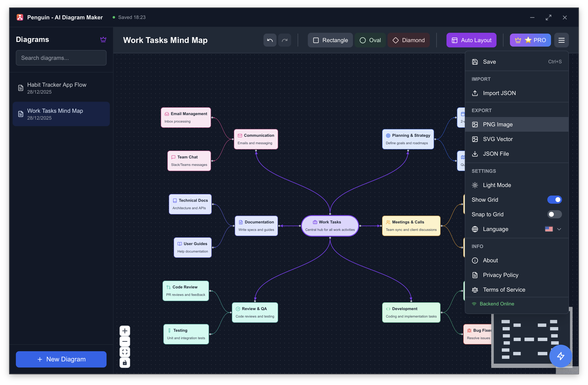This screenshot has height=385, width=588.
Task: Click the fit view icon
Action: click(x=125, y=352)
